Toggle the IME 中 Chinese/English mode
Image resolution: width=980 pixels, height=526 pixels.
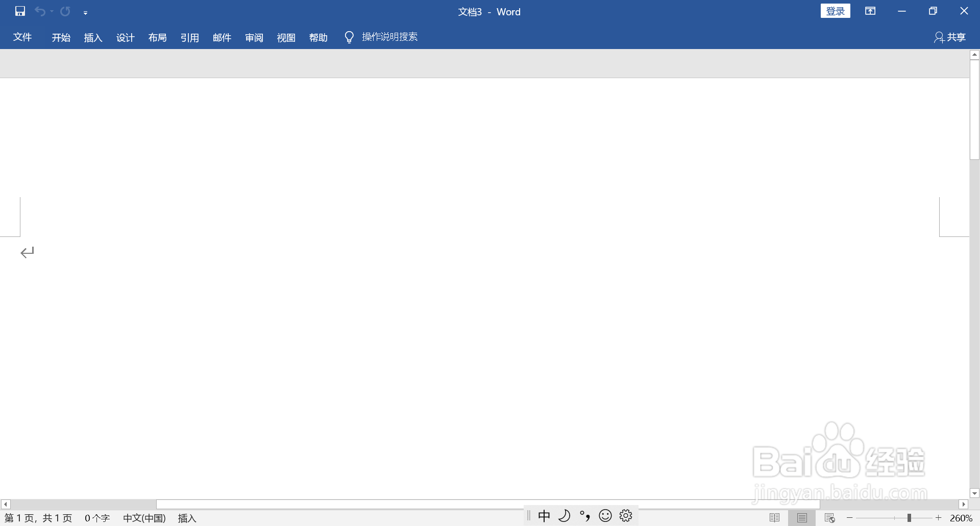[x=544, y=516]
